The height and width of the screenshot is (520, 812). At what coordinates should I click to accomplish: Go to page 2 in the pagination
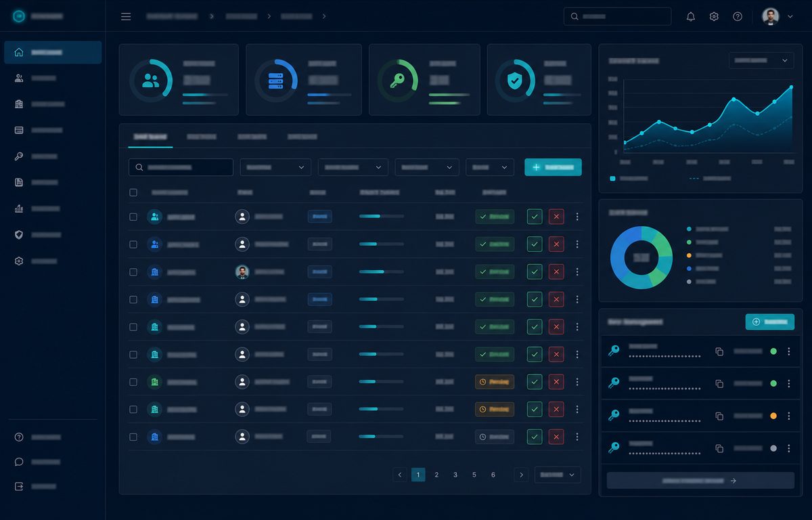436,475
